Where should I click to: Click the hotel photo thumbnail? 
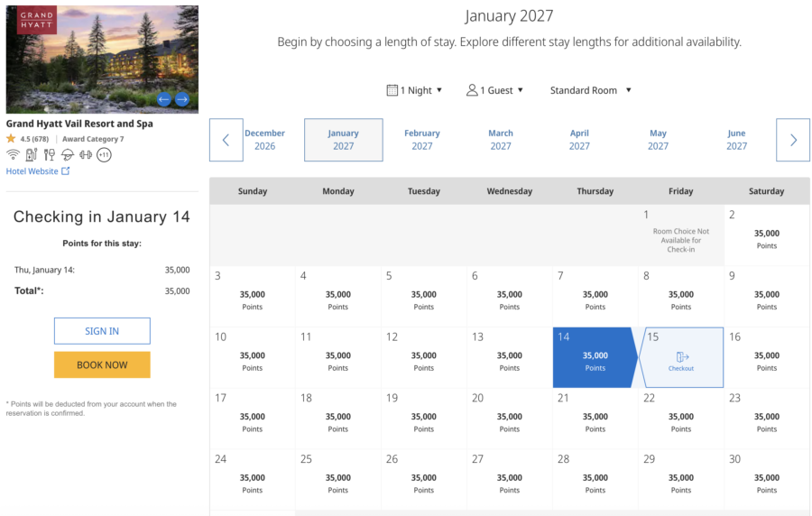[102, 60]
